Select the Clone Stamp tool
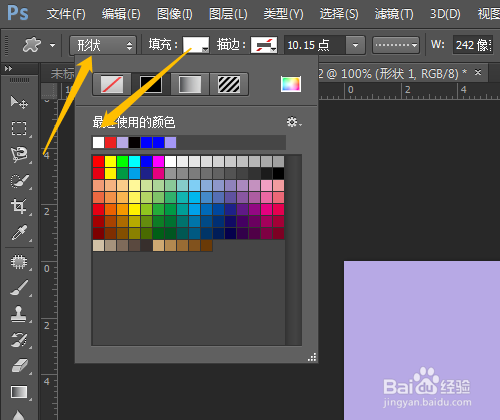 19,314
